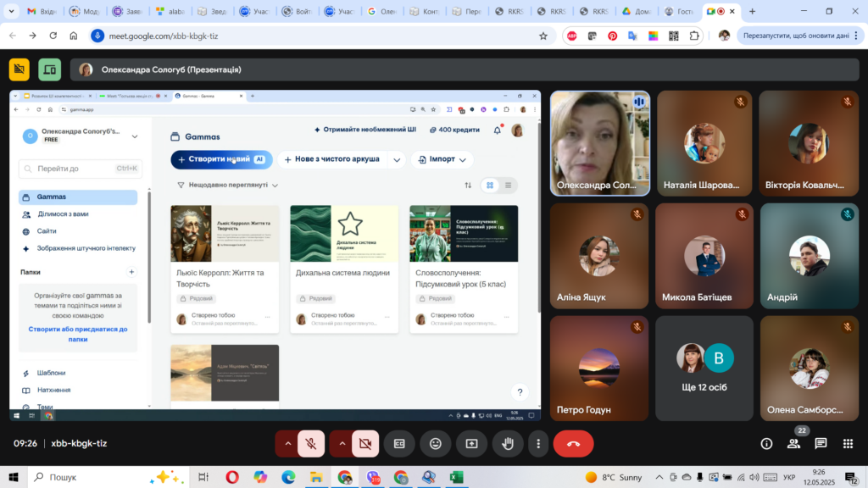Viewport: 868px width, 488px height.
Task: Open the Meet chat panel icon
Action: tap(821, 444)
